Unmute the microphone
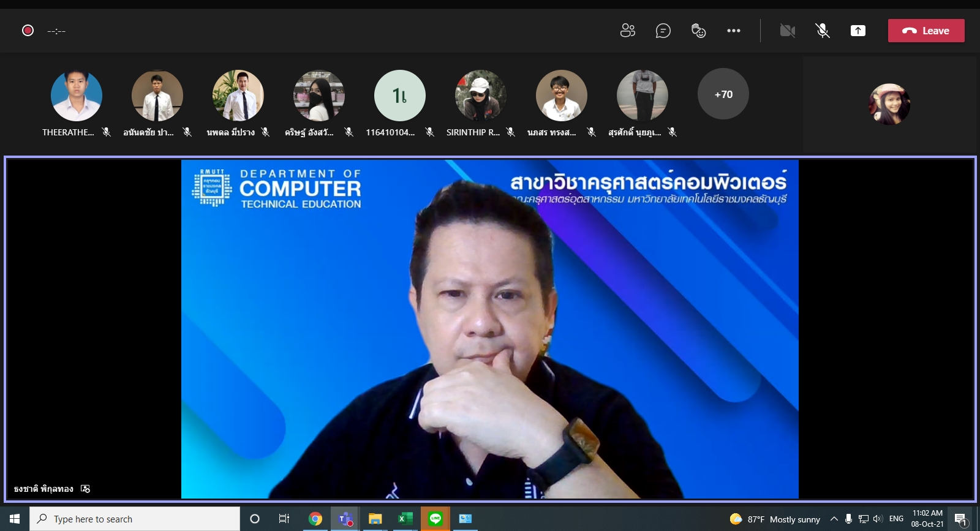The height and width of the screenshot is (531, 980). [823, 31]
